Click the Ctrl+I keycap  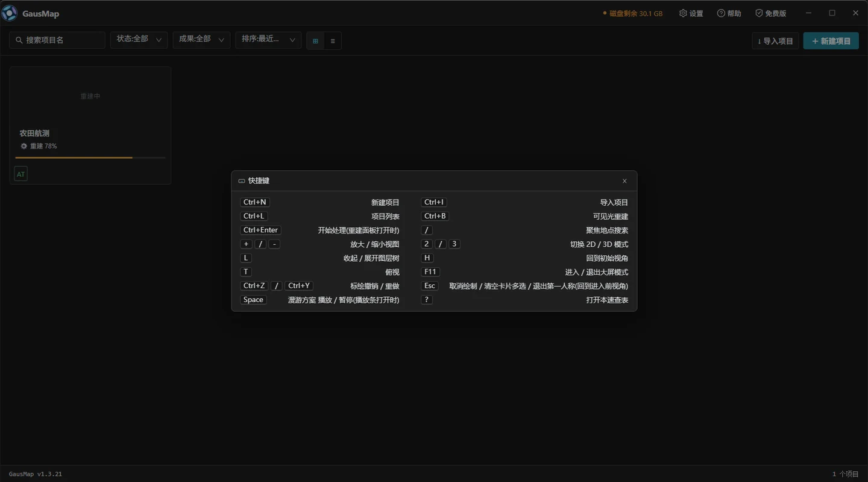(434, 202)
